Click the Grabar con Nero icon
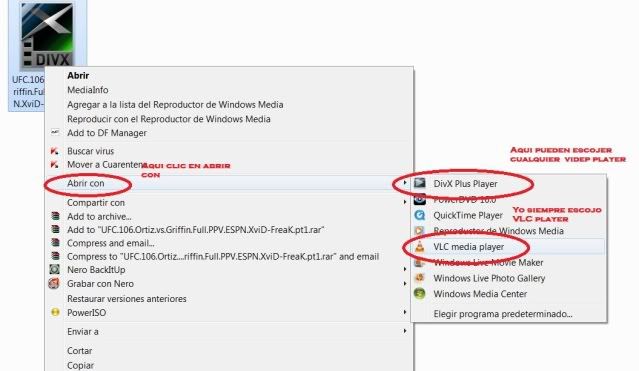This screenshot has height=371, width=639. 54,283
